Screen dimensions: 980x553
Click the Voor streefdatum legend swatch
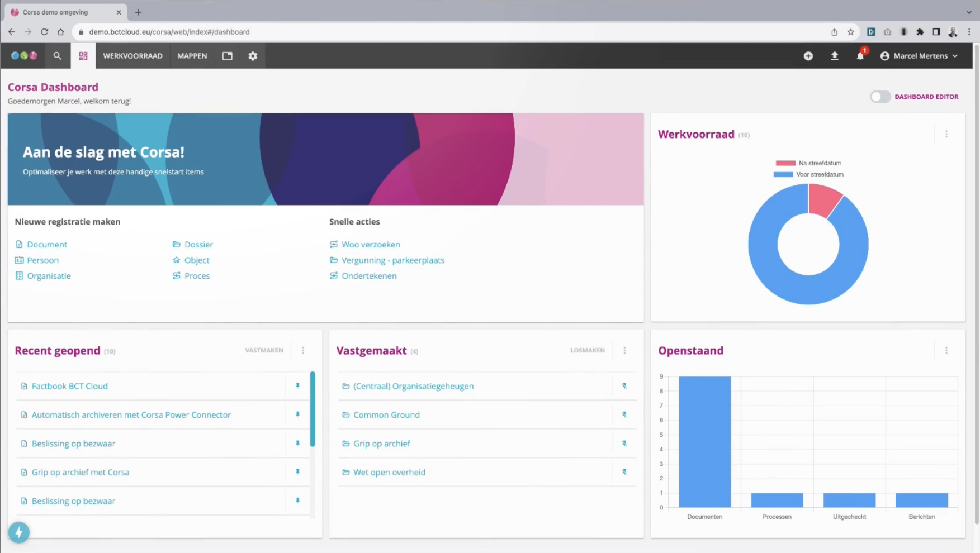(783, 174)
